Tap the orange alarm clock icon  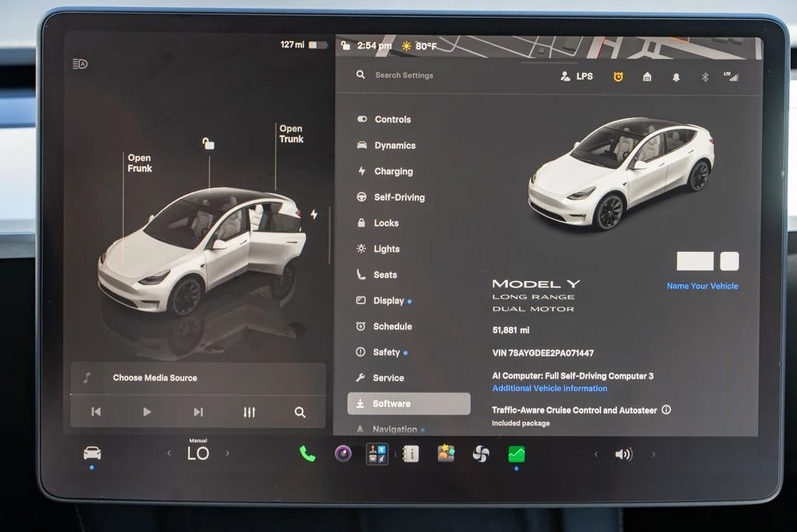coord(618,77)
